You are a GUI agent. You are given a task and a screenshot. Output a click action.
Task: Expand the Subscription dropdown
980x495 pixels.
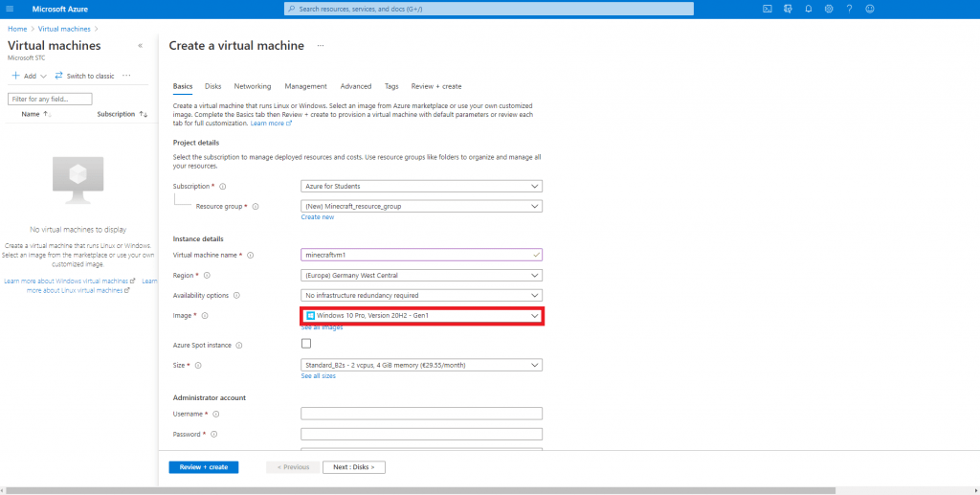pyautogui.click(x=421, y=187)
